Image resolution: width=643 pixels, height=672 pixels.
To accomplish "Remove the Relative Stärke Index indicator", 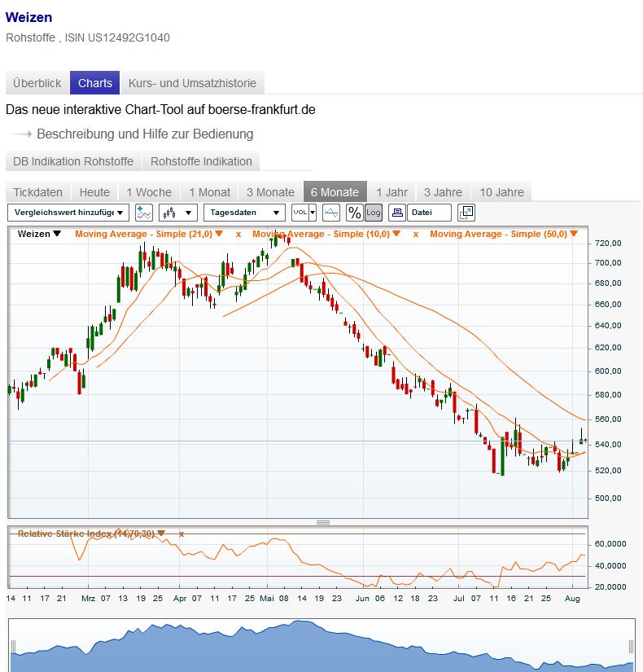I will (182, 534).
